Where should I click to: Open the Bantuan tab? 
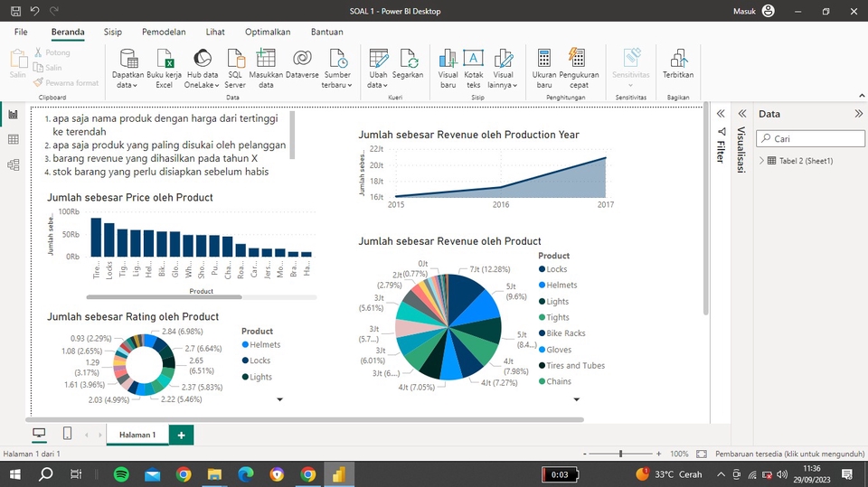click(327, 33)
